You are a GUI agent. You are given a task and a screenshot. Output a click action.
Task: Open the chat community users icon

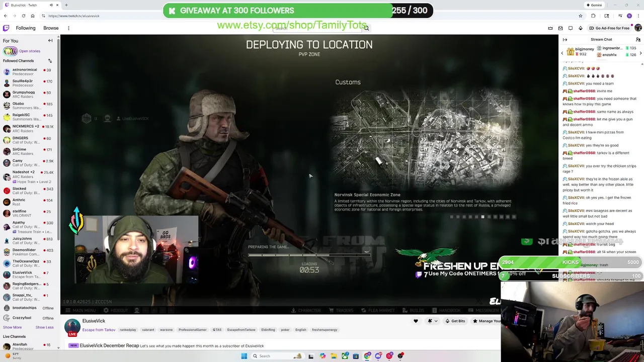pyautogui.click(x=638, y=40)
